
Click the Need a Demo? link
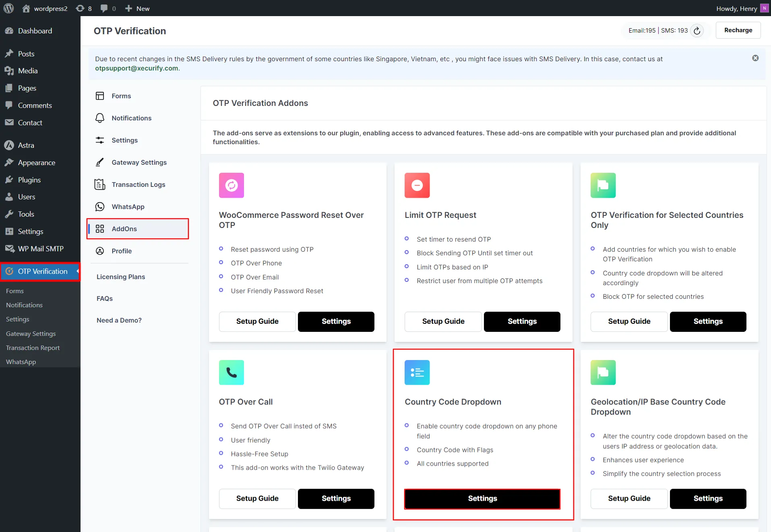(x=119, y=320)
